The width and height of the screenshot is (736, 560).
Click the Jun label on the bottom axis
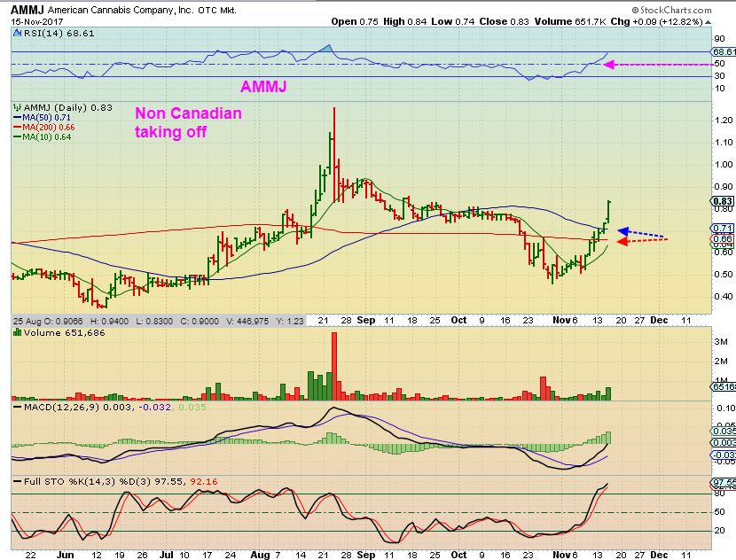click(x=66, y=555)
